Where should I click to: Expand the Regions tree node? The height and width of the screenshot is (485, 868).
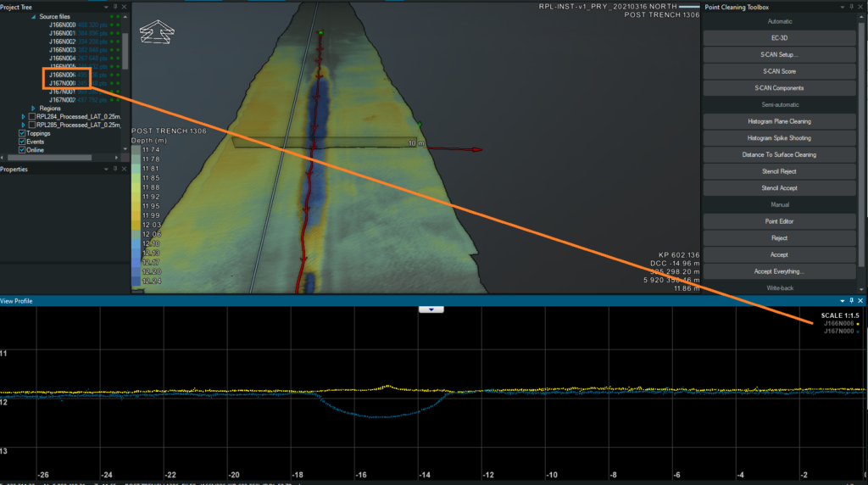(33, 109)
